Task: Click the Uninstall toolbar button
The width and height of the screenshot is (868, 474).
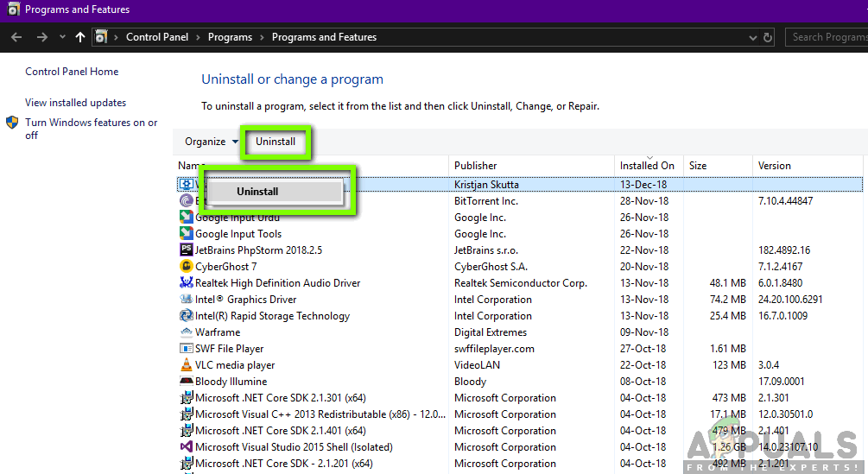Action: click(276, 142)
